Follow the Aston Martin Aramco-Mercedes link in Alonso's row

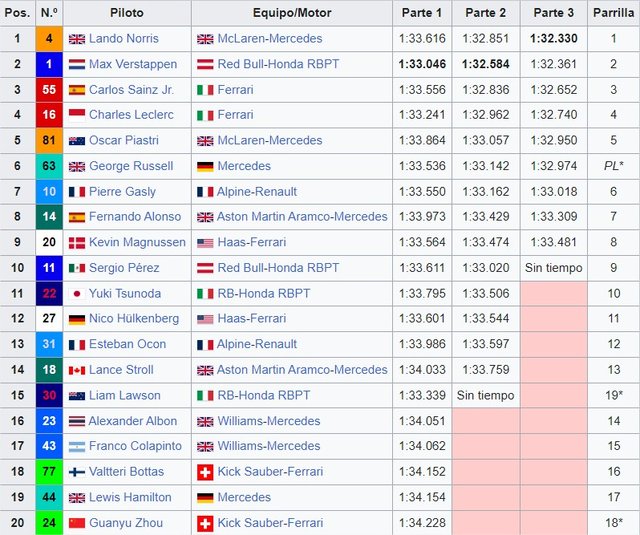click(x=302, y=216)
